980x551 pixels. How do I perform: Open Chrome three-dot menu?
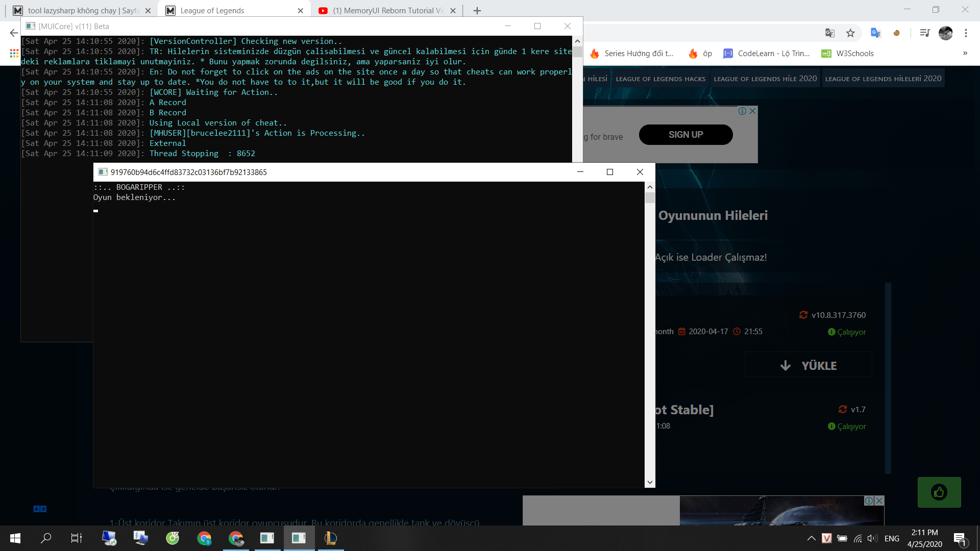pyautogui.click(x=966, y=33)
